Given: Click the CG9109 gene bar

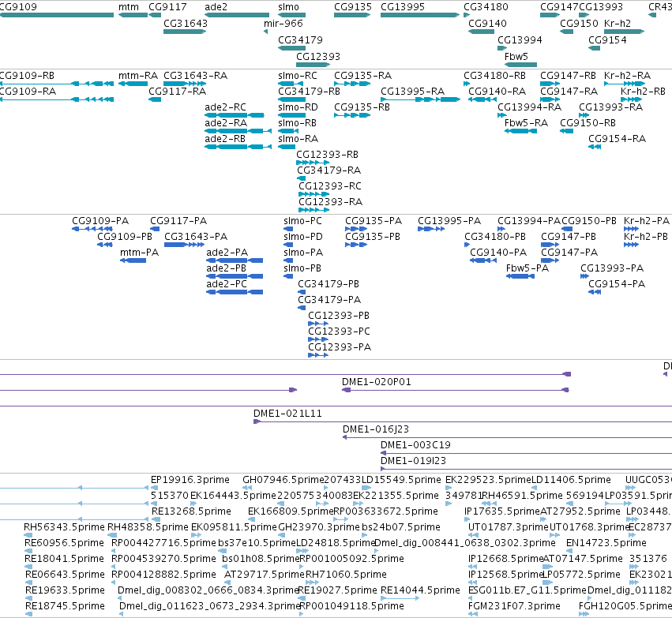Looking at the screenshot, I should [x=57, y=15].
